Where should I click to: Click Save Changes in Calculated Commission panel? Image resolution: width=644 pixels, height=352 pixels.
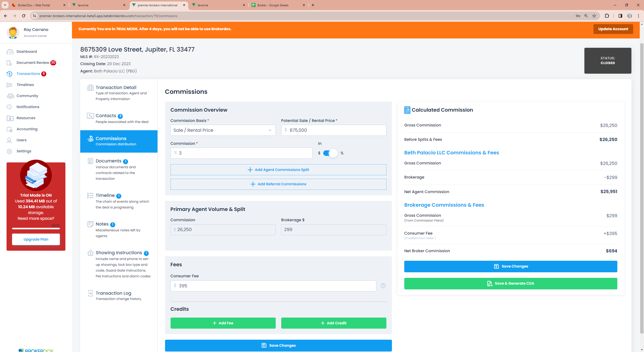511,267
